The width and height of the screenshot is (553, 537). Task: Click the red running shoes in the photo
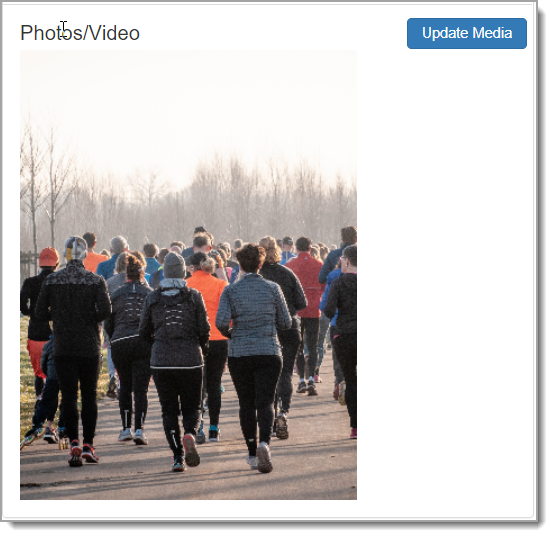click(x=83, y=453)
